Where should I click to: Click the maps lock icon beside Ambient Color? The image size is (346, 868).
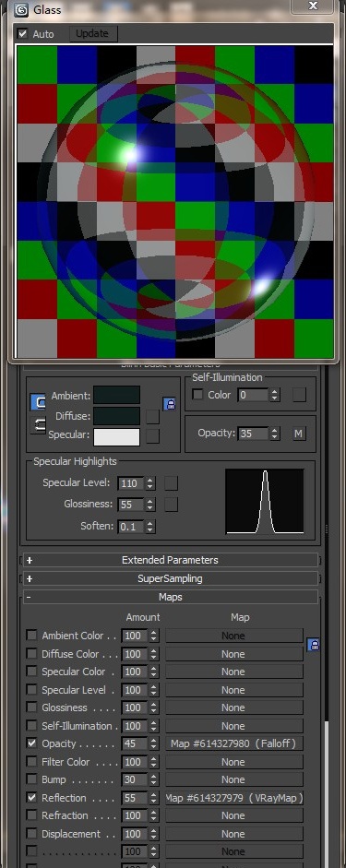[x=314, y=645]
